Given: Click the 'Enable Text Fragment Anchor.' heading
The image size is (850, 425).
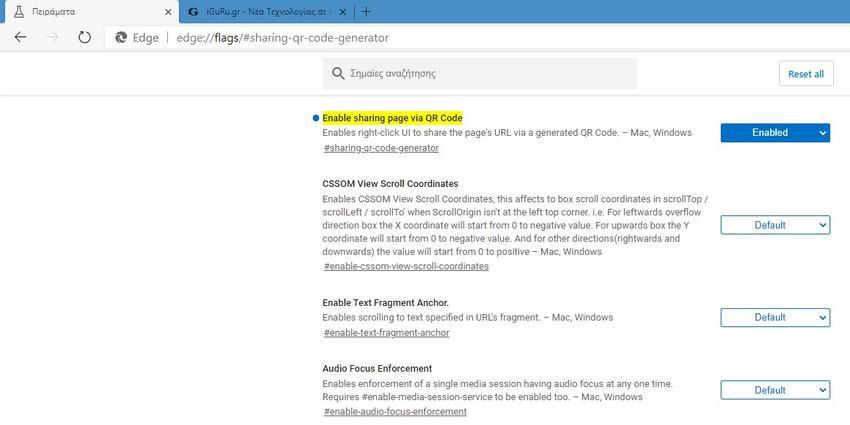Looking at the screenshot, I should pyautogui.click(x=385, y=302).
